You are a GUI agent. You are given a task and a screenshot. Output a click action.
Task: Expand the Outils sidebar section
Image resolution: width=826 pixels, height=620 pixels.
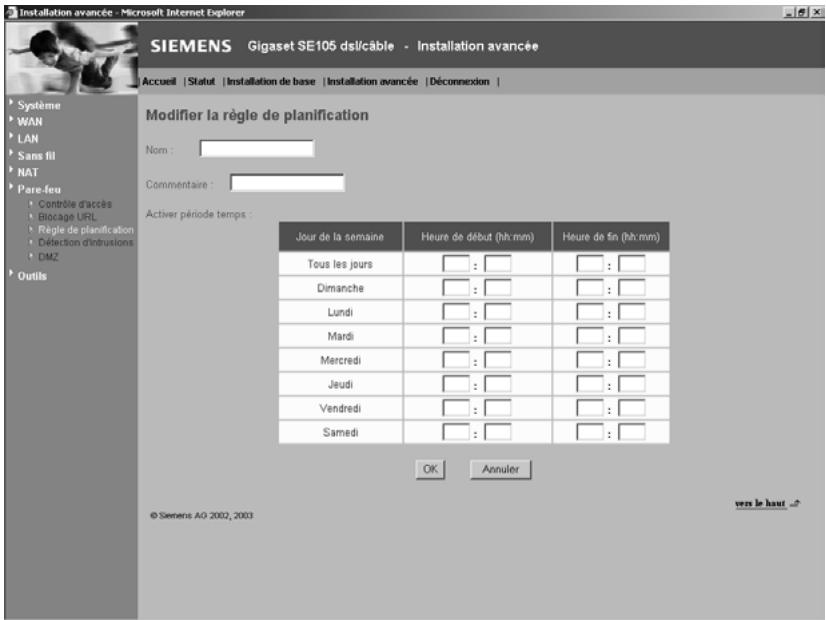coord(32,276)
